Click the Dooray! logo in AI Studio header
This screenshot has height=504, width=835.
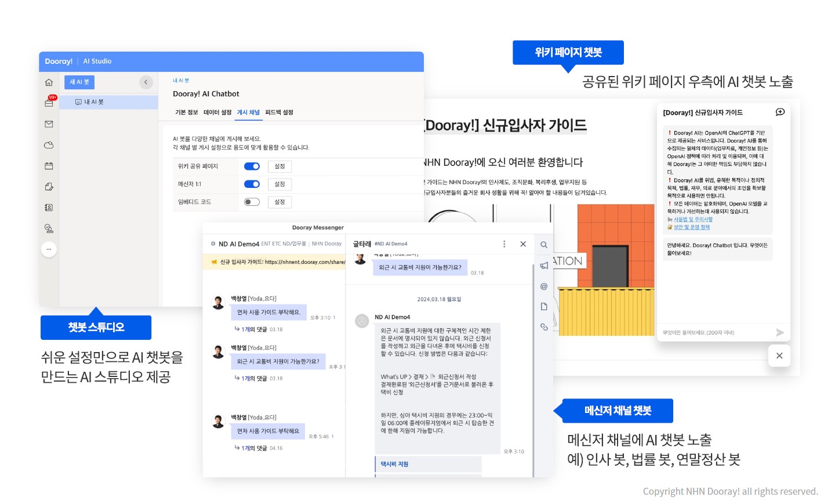tap(59, 61)
